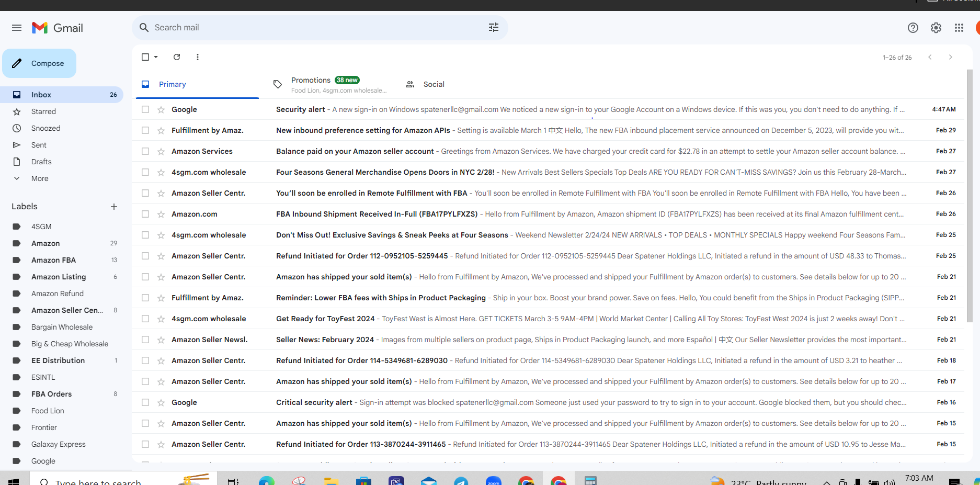The image size is (980, 485).
Task: Open the calculator icon in the taskbar
Action: point(590,481)
